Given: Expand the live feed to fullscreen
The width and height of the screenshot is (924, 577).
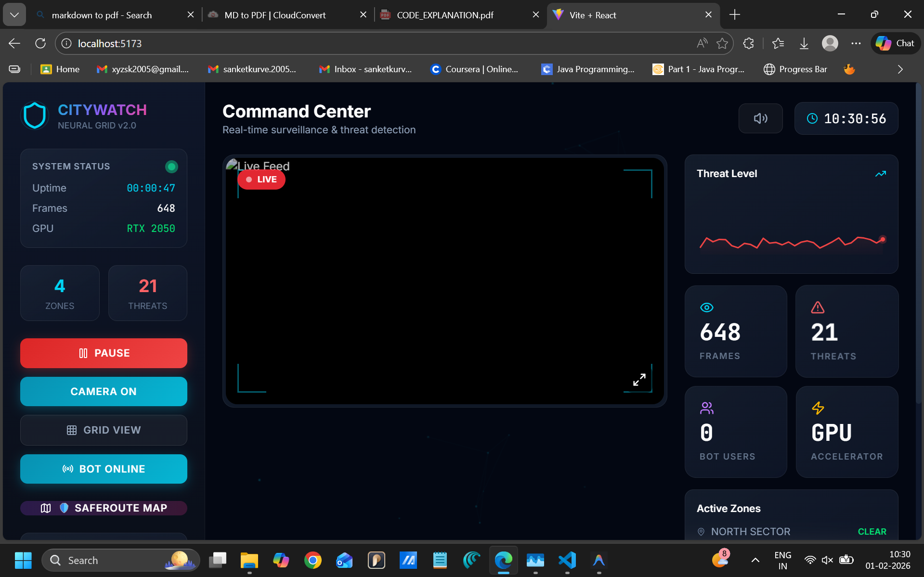Looking at the screenshot, I should tap(639, 380).
